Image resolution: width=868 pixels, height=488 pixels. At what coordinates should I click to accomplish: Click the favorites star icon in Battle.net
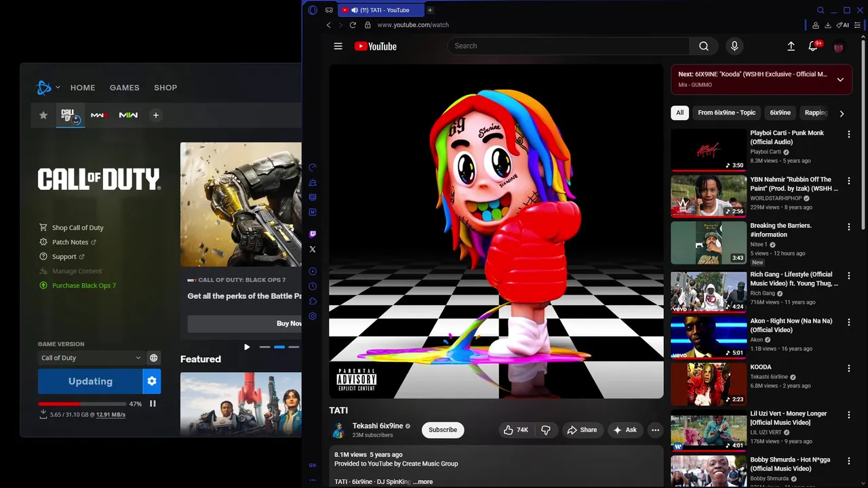click(x=43, y=115)
